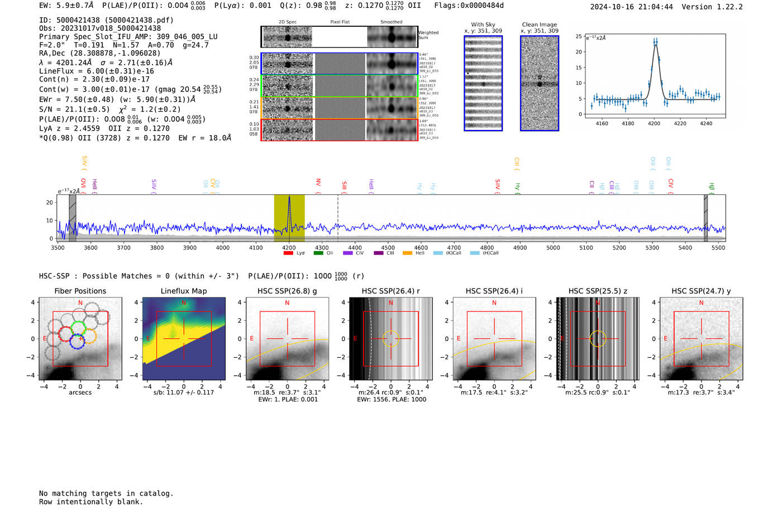Click the 2024-10-16 21:04:44 timestamp
782x532 pixels.
pyautogui.click(x=632, y=7)
